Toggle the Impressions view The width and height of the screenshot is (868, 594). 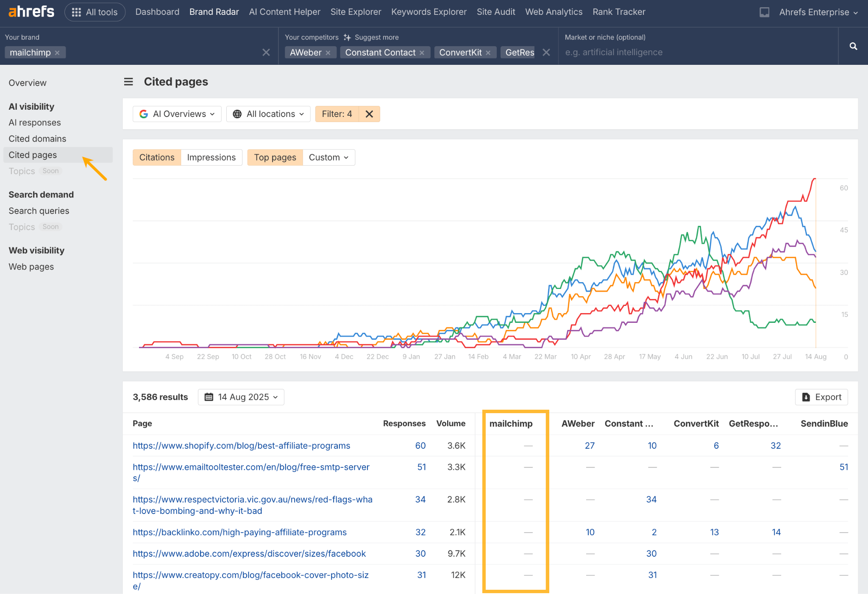coord(211,157)
